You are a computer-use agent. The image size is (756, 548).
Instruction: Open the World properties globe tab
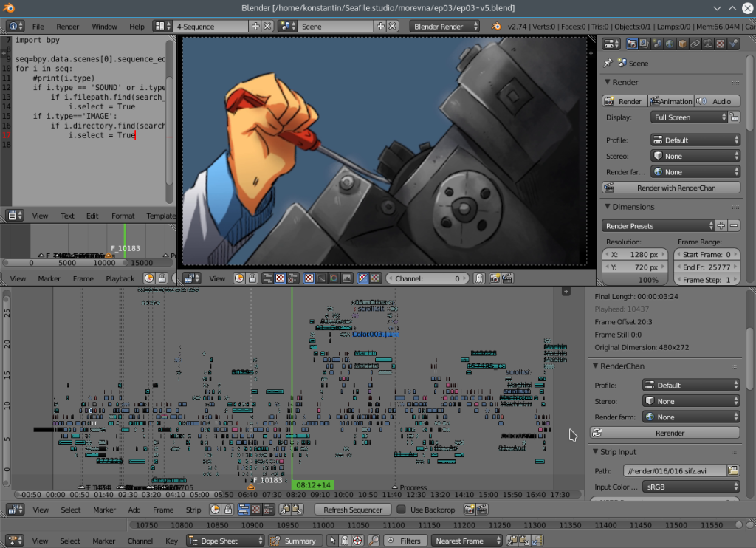pyautogui.click(x=670, y=44)
